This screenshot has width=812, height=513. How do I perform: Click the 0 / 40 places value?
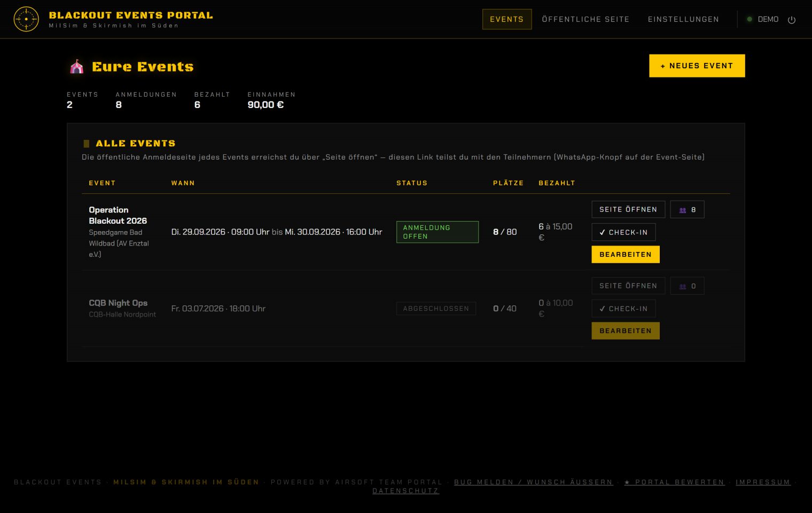pyautogui.click(x=505, y=309)
